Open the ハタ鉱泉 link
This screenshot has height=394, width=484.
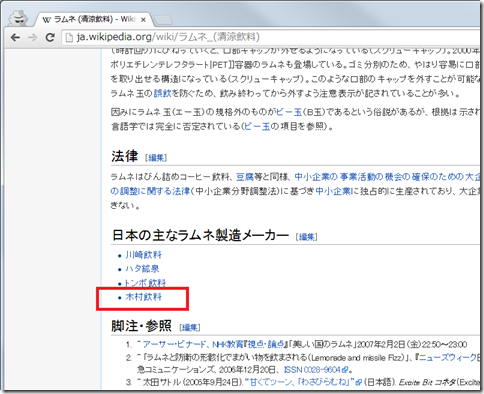142,269
